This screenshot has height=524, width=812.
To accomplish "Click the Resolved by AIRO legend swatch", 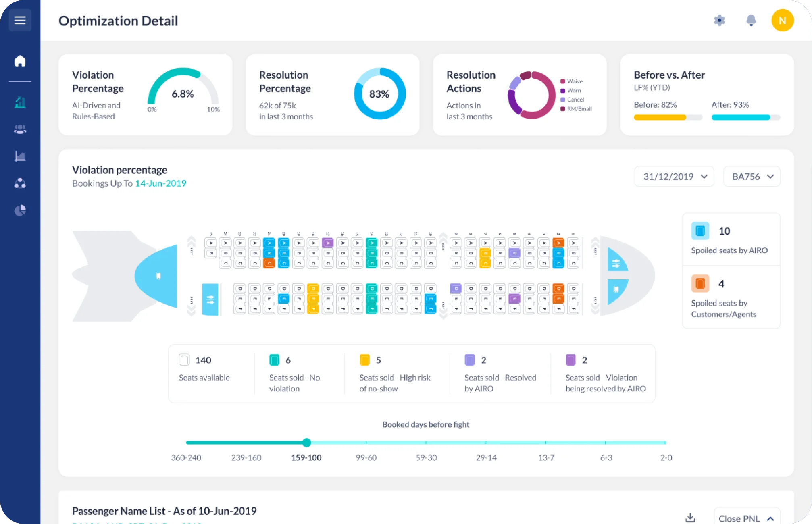I will 470,360.
